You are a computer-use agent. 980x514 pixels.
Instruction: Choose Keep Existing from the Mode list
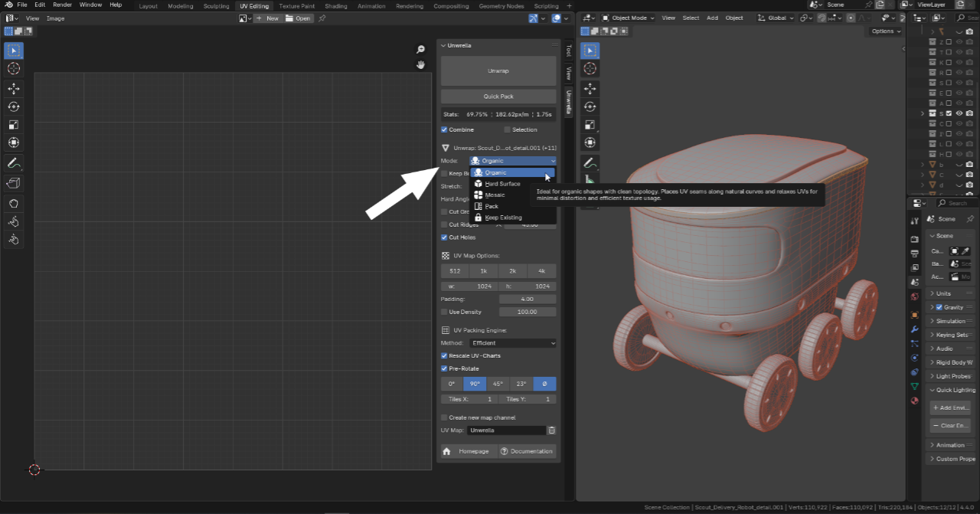[x=514, y=218]
